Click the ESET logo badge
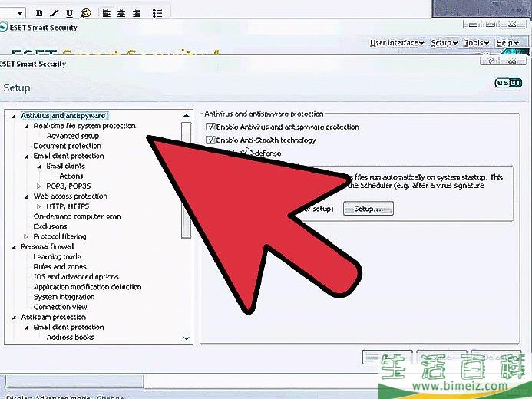532x399 pixels. [x=508, y=83]
